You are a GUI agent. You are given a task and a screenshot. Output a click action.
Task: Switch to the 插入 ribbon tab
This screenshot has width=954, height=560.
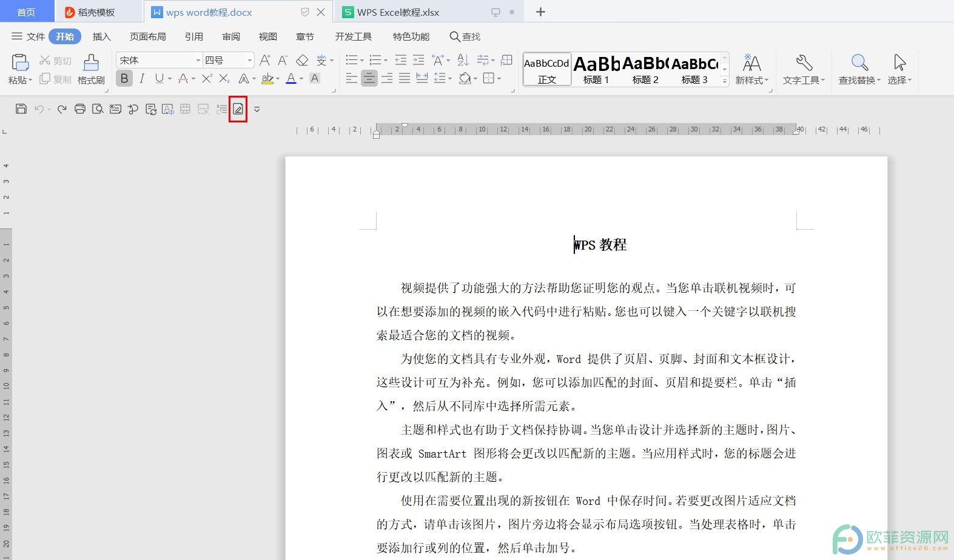pos(102,36)
